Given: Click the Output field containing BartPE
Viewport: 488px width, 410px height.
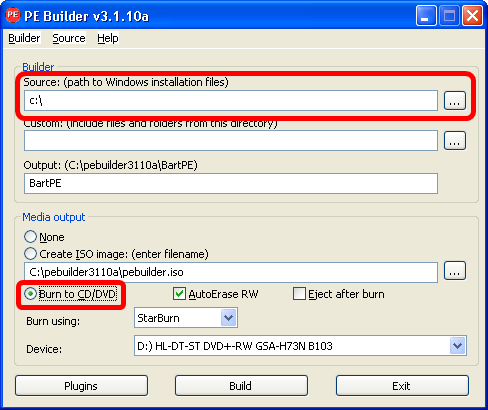Looking at the screenshot, I should 231,183.
